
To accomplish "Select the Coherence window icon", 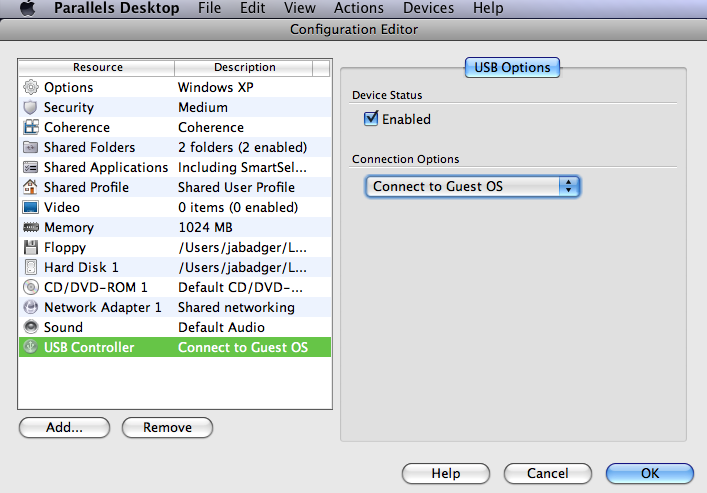I will (31, 127).
